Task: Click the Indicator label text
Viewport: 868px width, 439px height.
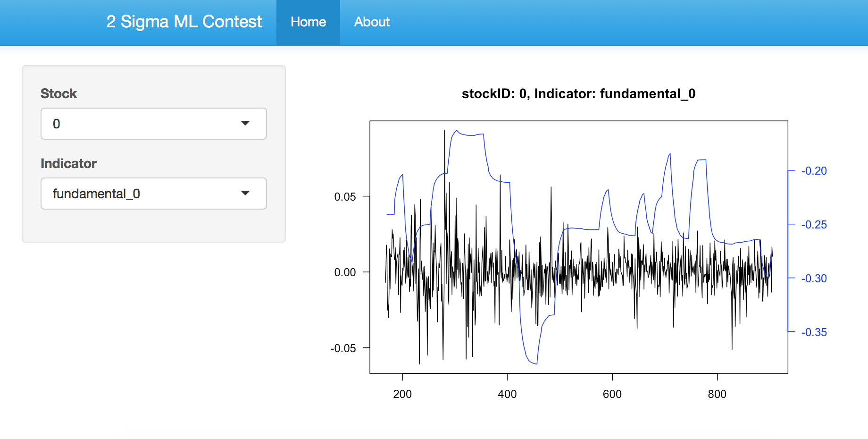Action: click(x=68, y=163)
